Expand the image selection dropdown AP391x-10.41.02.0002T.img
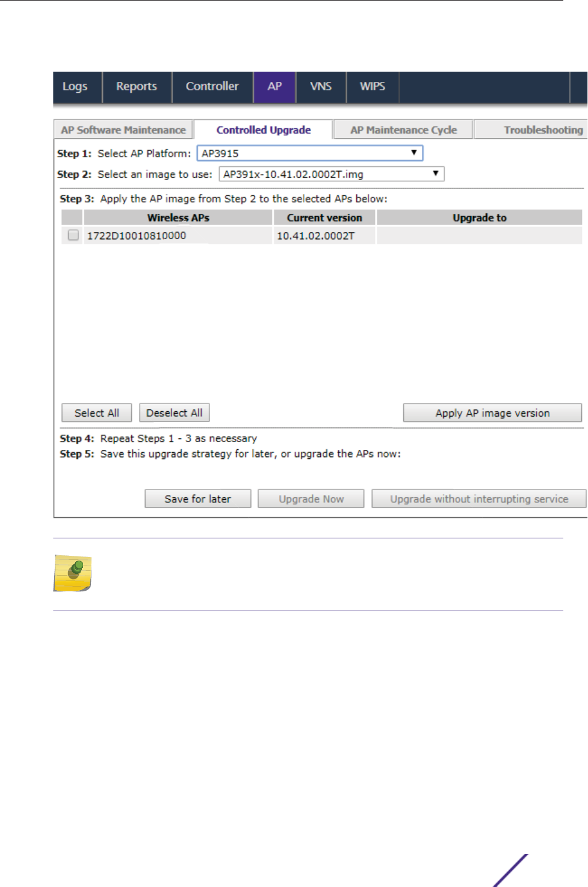 point(332,175)
